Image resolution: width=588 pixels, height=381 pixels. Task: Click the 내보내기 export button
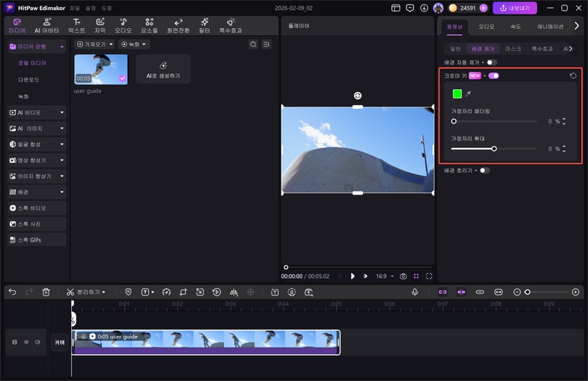point(515,8)
